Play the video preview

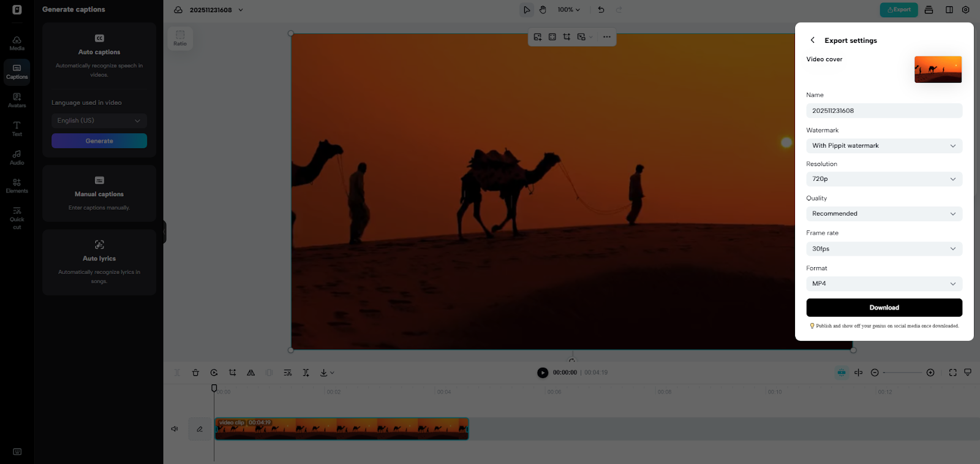pyautogui.click(x=543, y=373)
